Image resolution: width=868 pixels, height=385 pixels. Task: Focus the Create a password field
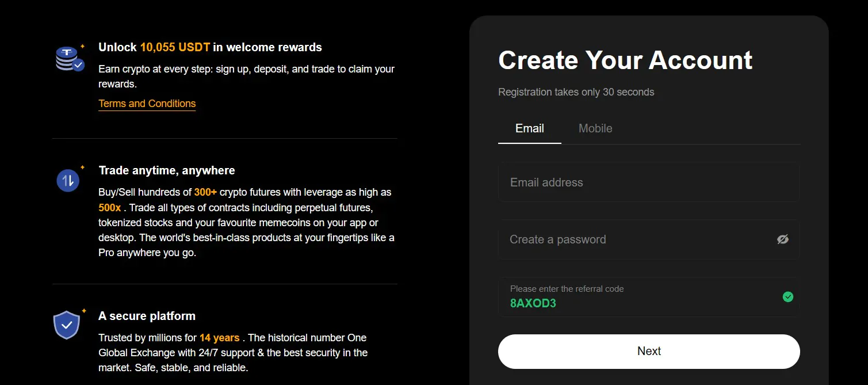click(649, 239)
